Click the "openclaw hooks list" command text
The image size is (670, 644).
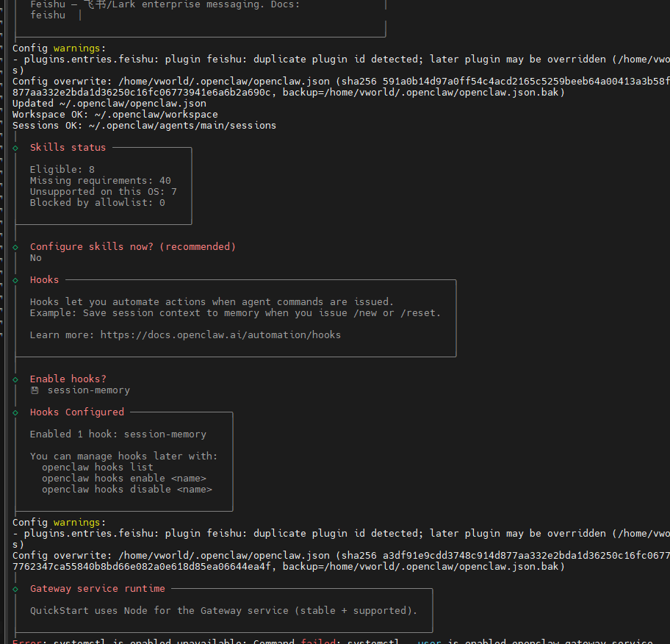(x=97, y=468)
